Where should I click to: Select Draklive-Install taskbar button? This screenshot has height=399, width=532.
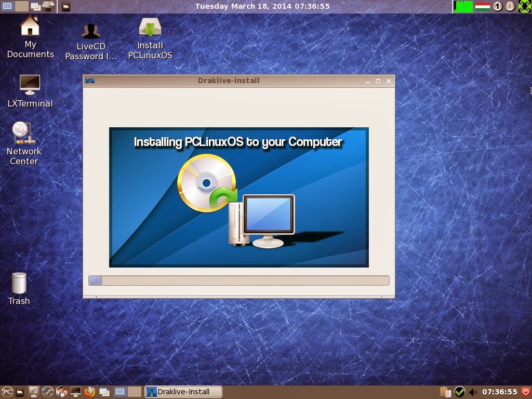(183, 392)
